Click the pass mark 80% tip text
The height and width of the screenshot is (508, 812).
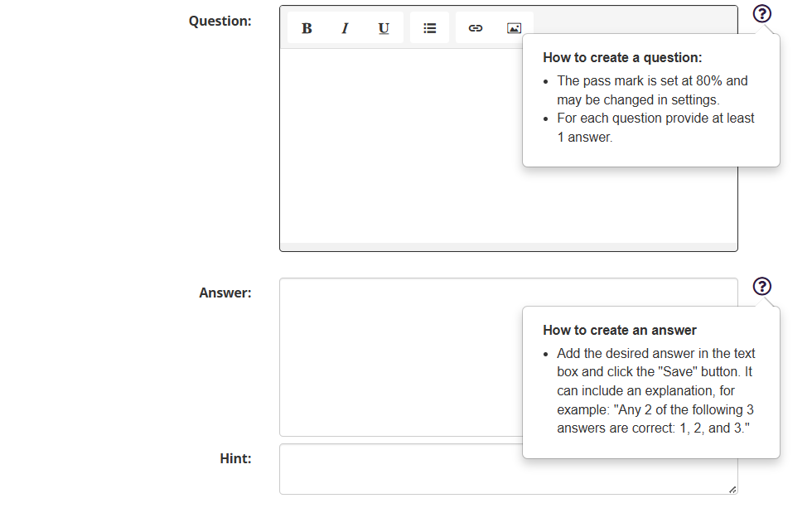pyautogui.click(x=651, y=90)
